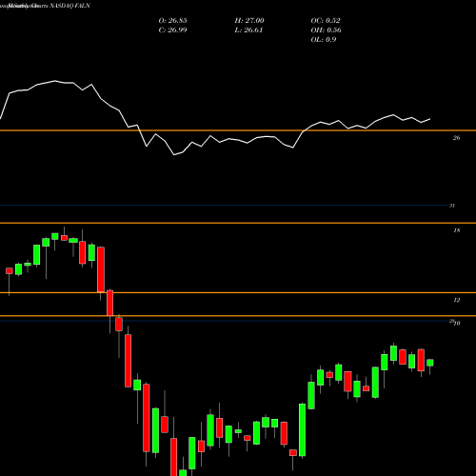Click the first red candlestick in the series
Image resolution: width=476 pixels, height=476 pixels.
click(10, 270)
